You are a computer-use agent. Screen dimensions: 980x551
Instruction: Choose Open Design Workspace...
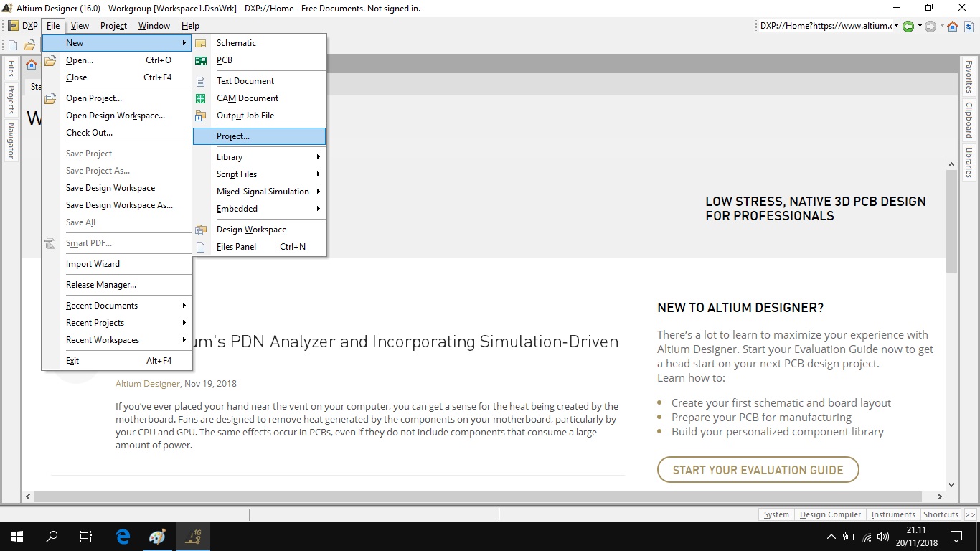[x=116, y=116]
